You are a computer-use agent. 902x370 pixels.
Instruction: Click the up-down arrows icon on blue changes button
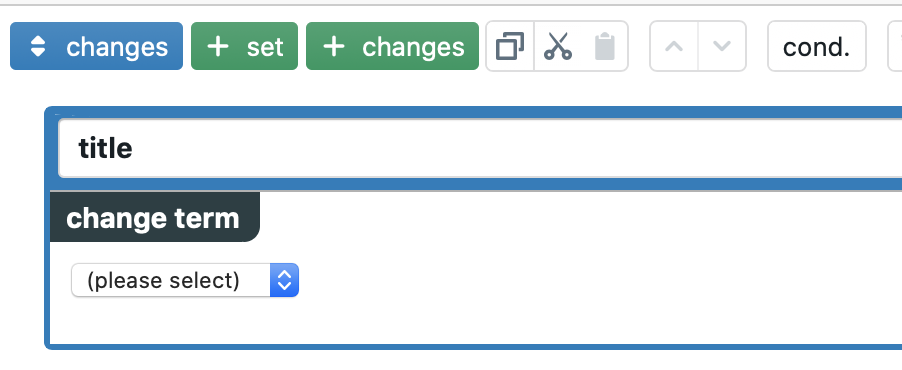pos(37,47)
